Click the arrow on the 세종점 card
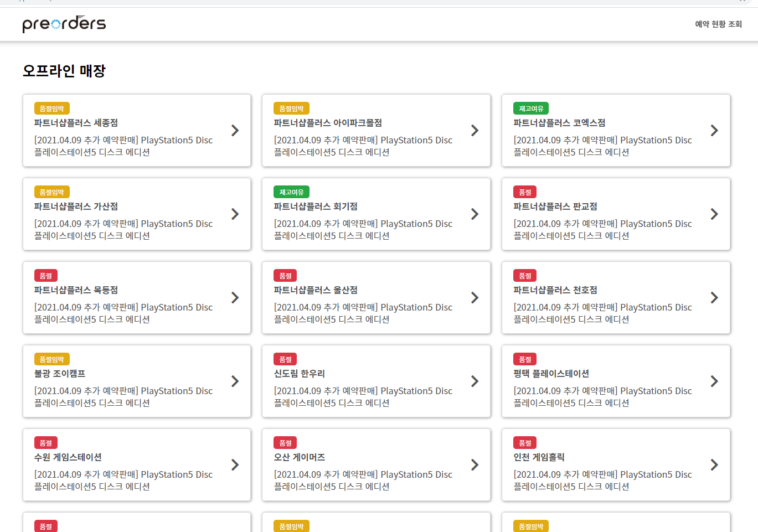 pos(235,131)
